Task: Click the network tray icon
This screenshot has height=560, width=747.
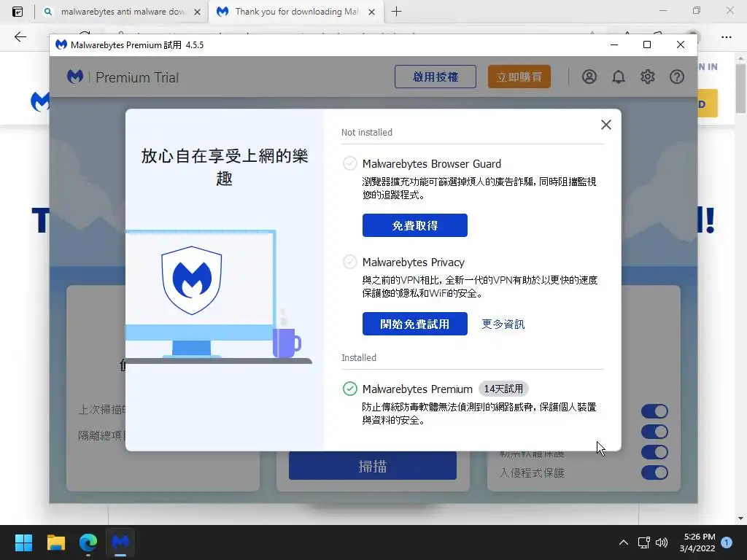Action: [x=643, y=542]
